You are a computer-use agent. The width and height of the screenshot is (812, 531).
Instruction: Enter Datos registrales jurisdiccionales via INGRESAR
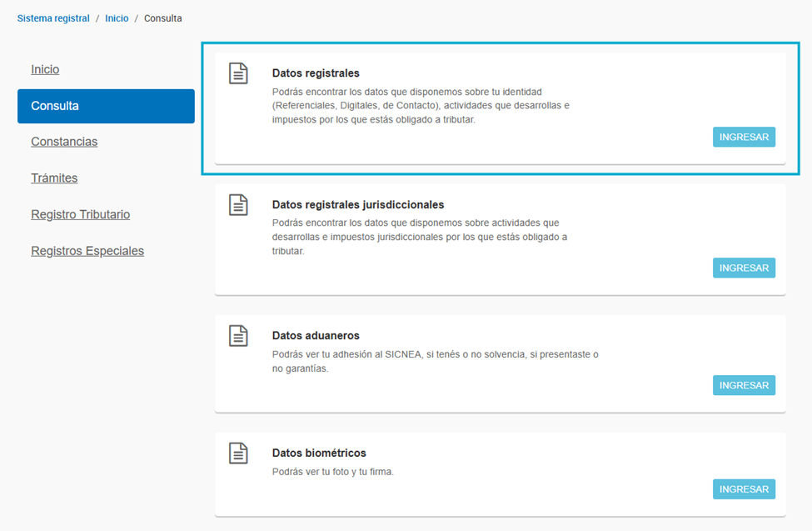click(744, 268)
